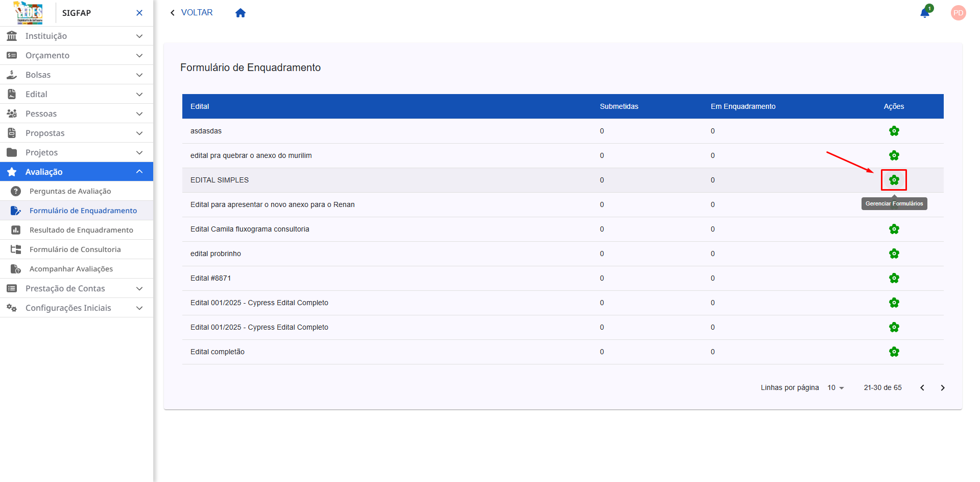This screenshot has height=482, width=980.
Task: Open Perguntas de Avaliação page
Action: [70, 191]
